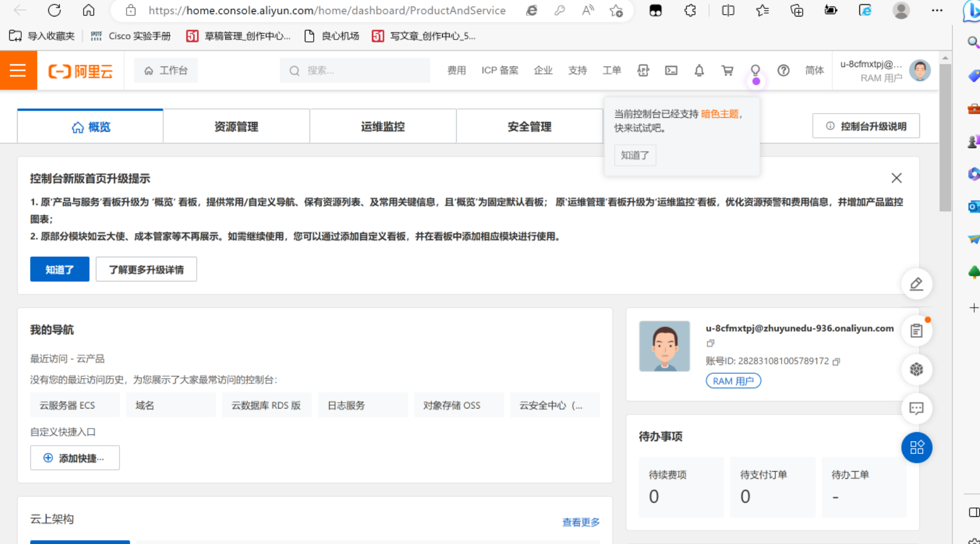The image size is (980, 544).
Task: Click blue 知道了 button in upgrade notice
Action: click(59, 270)
